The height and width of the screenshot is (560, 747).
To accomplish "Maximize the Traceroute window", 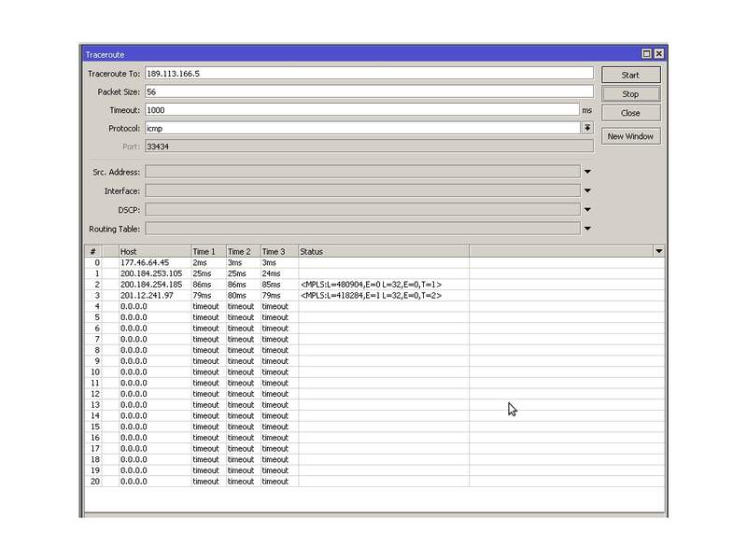I will (646, 54).
